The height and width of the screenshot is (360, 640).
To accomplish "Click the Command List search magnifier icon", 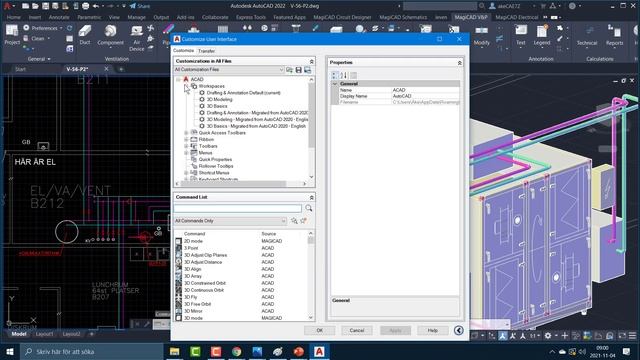I will [309, 208].
